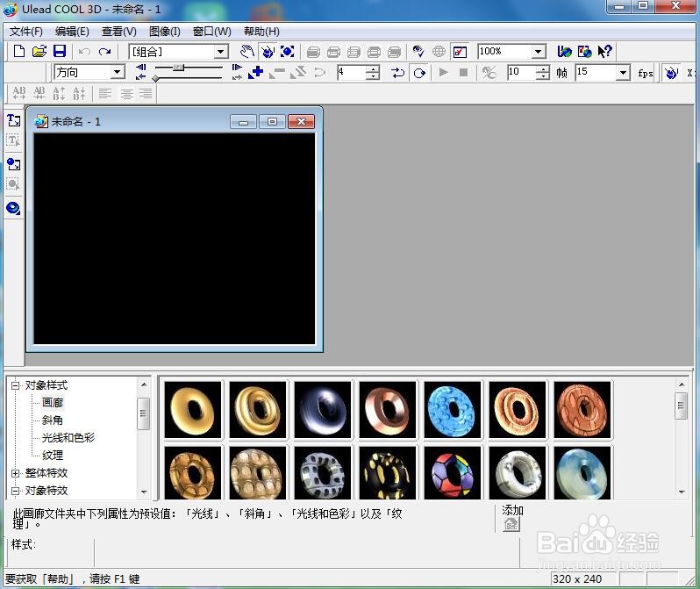Select 纹理 in the style tree
Image resolution: width=700 pixels, height=589 pixels.
(53, 455)
